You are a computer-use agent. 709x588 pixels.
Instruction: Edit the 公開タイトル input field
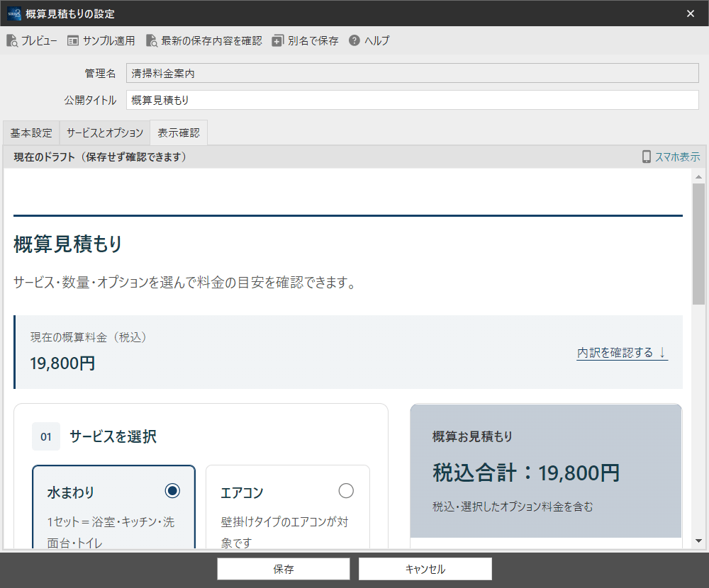click(413, 100)
